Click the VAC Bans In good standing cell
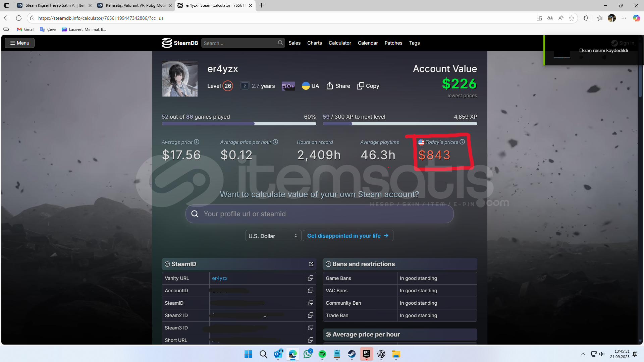Screen dimensions: 644x362 437,291
